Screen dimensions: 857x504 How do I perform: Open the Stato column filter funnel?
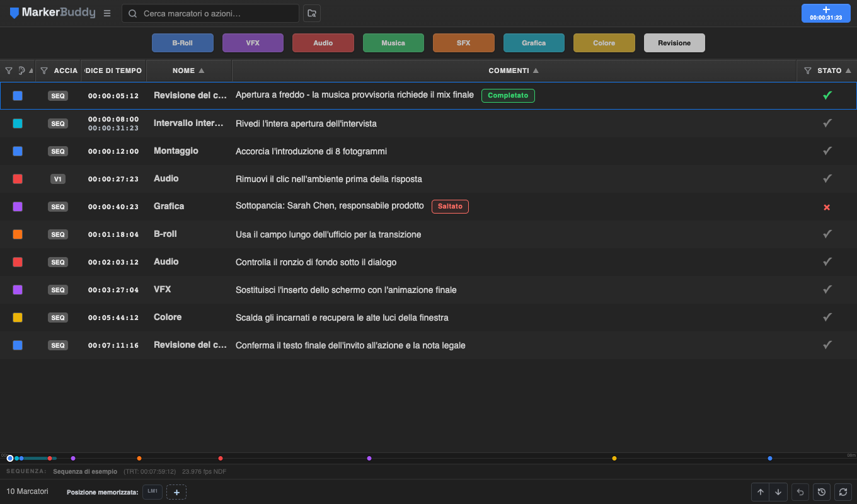click(808, 71)
